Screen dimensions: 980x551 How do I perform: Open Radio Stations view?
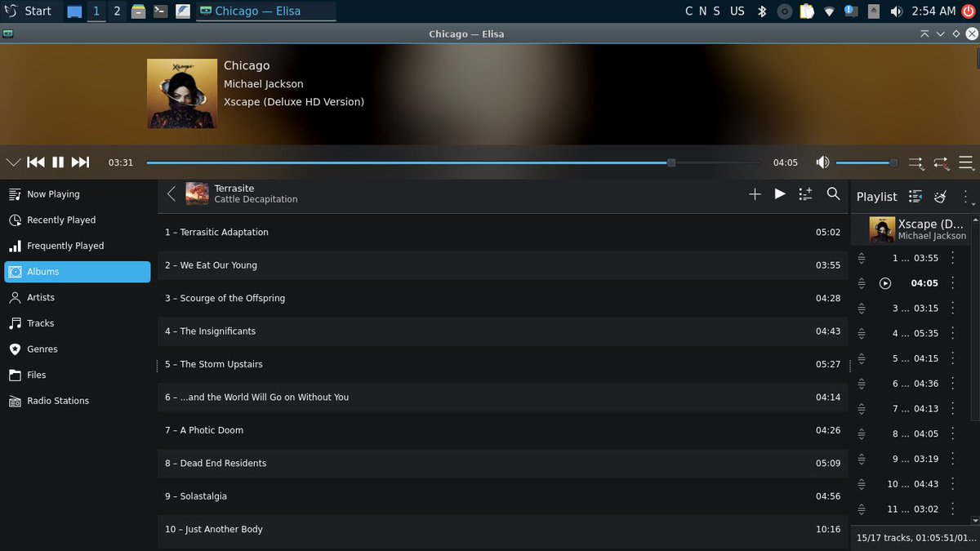click(77, 401)
